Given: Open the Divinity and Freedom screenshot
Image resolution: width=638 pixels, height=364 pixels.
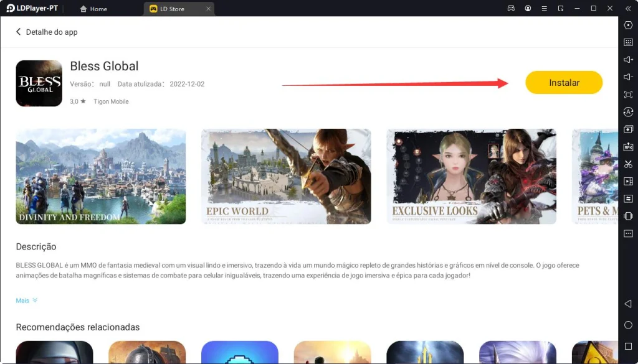Looking at the screenshot, I should point(101,176).
